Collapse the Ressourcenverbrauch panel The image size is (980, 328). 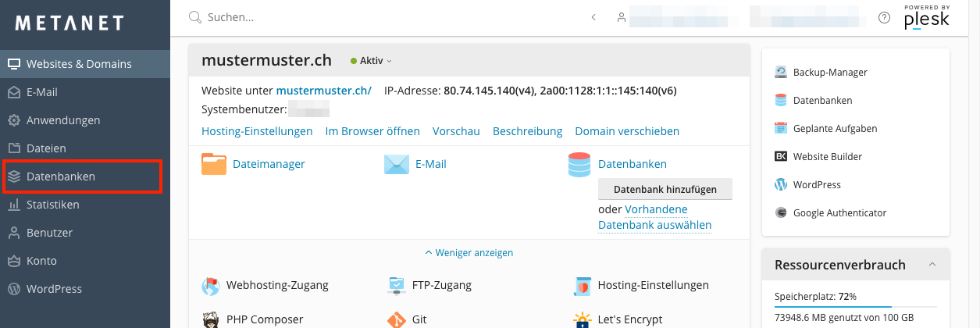pos(932,265)
